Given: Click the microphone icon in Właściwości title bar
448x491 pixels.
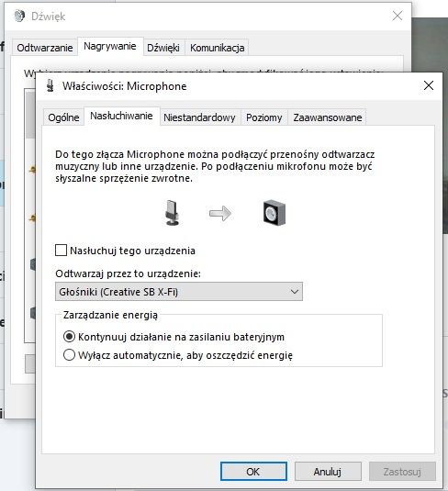Looking at the screenshot, I should 50,85.
